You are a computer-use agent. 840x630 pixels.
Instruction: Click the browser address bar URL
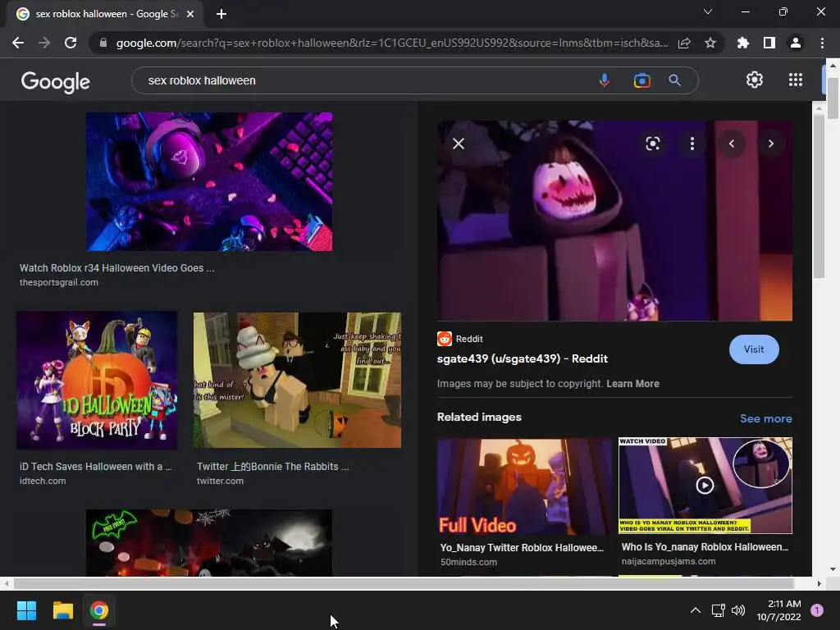pyautogui.click(x=392, y=43)
